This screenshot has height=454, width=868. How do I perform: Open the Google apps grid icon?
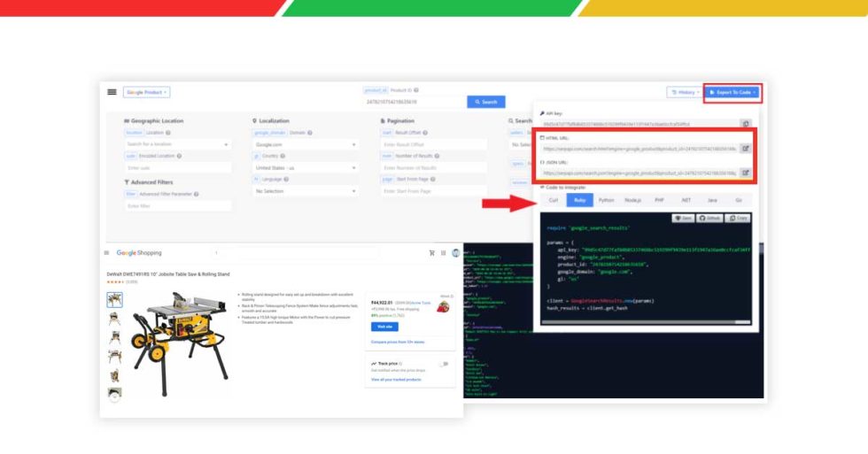coord(444,253)
